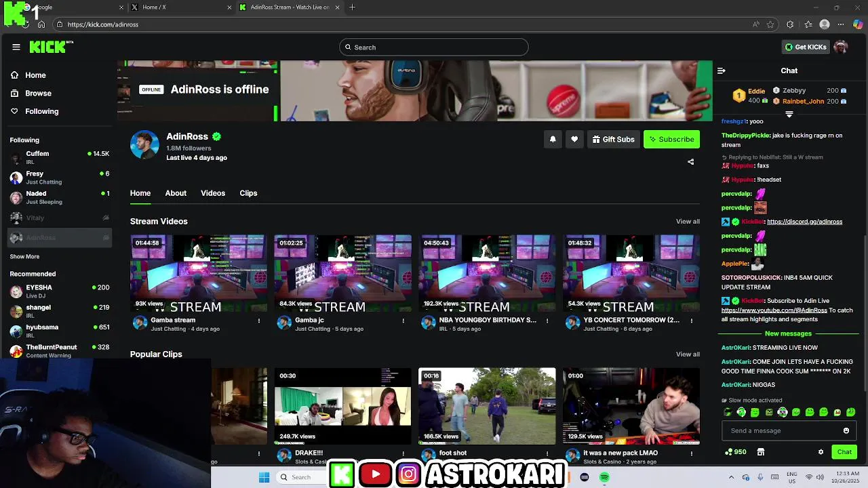
Task: Open the emoji picker in the message box
Action: [x=846, y=430]
